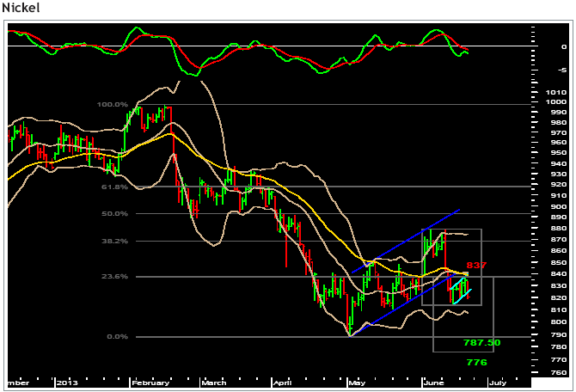
Task: Click the 790 price axis value
Action: (558, 334)
